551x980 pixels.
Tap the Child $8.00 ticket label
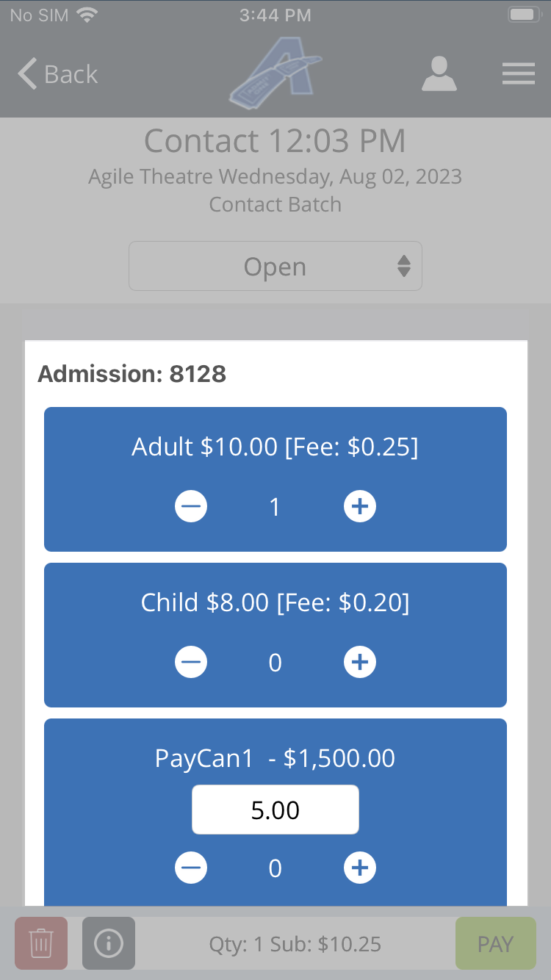[275, 603]
